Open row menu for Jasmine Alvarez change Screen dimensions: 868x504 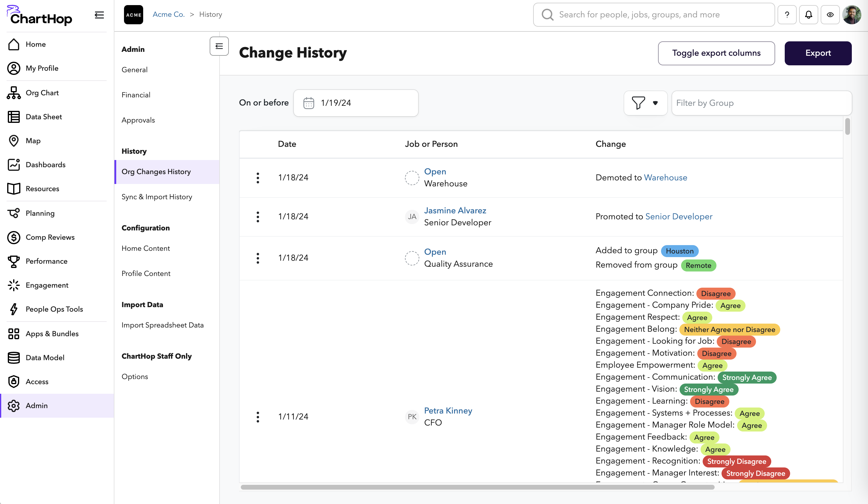click(x=258, y=217)
